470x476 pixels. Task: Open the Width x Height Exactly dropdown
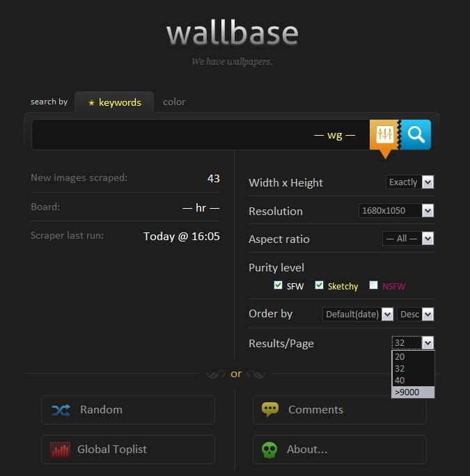coord(409,182)
